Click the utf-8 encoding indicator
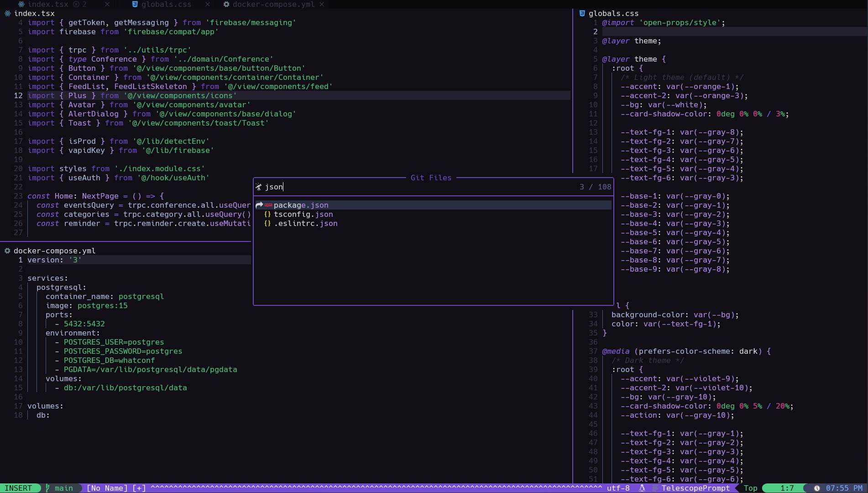The height and width of the screenshot is (493, 868). pyautogui.click(x=618, y=488)
